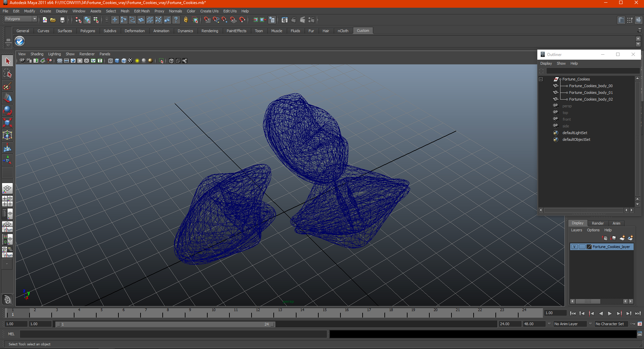The height and width of the screenshot is (349, 644).
Task: Play animation backwards
Action: (x=601, y=313)
